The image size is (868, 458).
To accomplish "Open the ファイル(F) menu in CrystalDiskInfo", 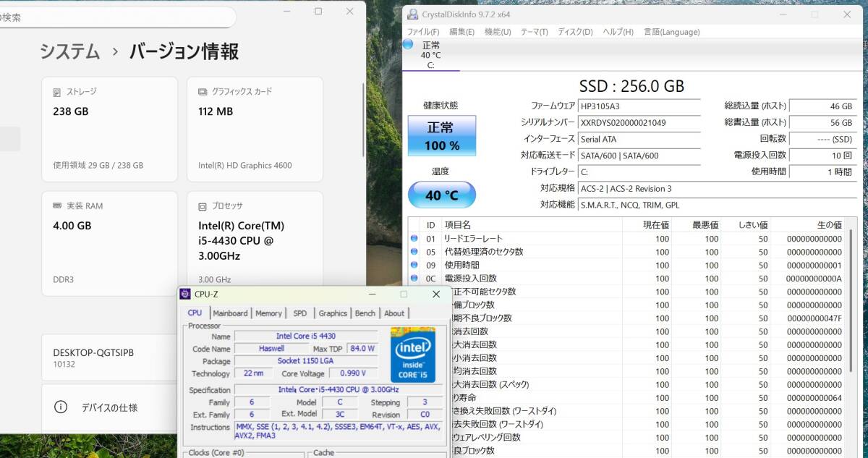I will (422, 32).
